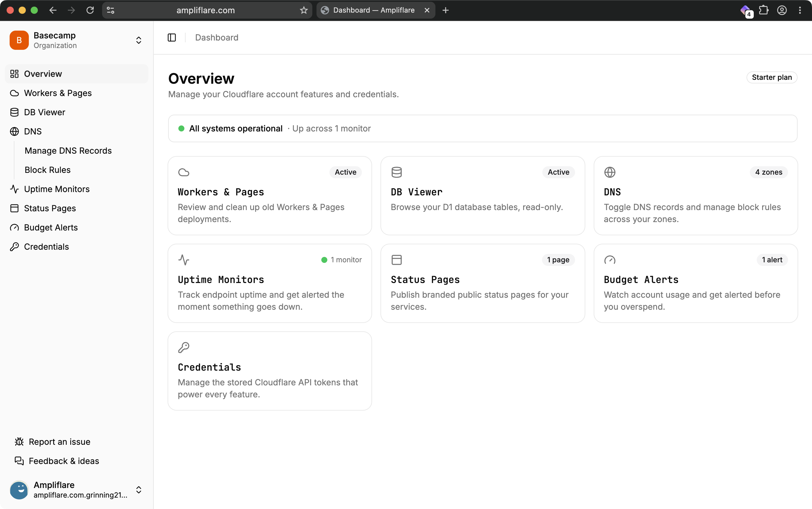Click the window icon beside Status Pages sidebar

pyautogui.click(x=14, y=208)
